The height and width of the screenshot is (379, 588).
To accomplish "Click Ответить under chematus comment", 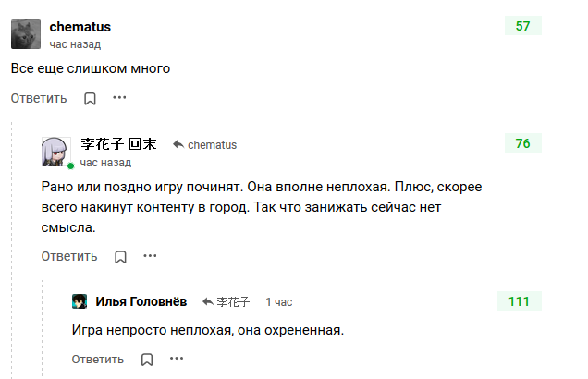I will click(40, 98).
